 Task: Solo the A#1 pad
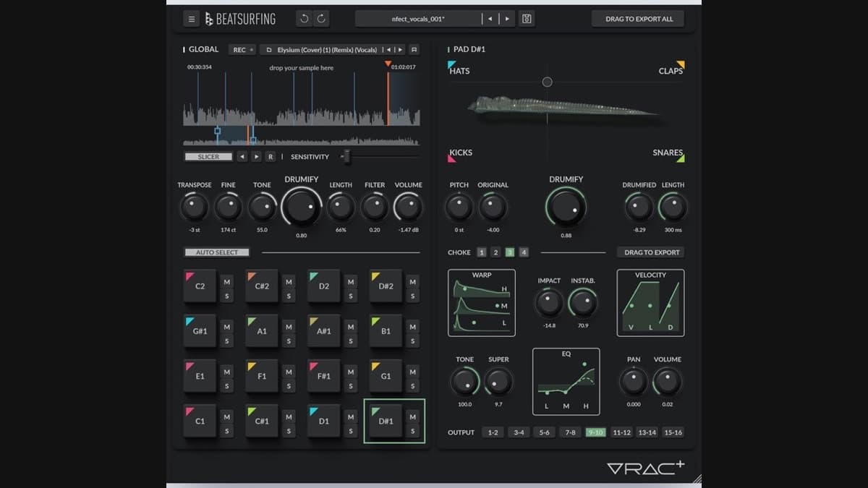(x=351, y=341)
